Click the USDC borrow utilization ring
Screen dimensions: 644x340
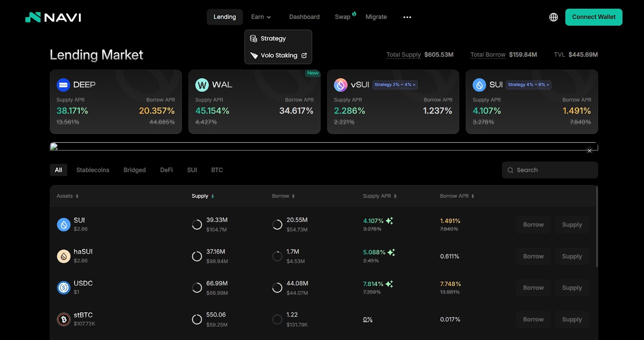click(x=277, y=288)
